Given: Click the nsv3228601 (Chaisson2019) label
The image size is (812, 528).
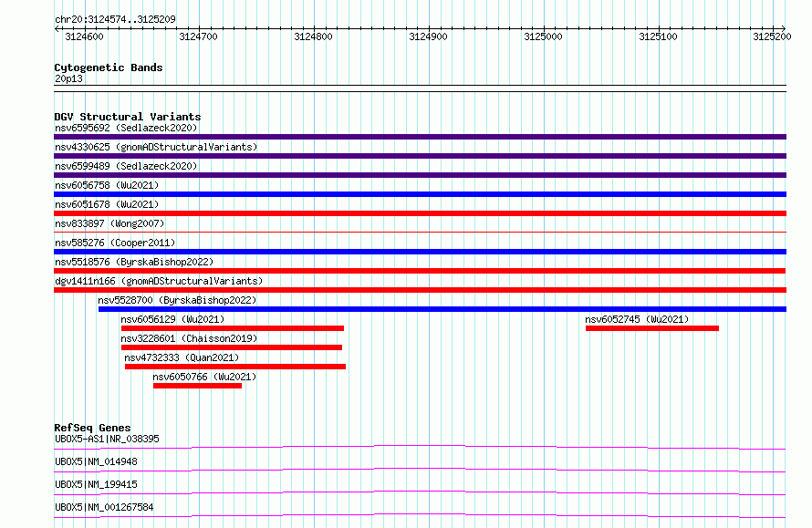Looking at the screenshot, I should pyautogui.click(x=189, y=338).
